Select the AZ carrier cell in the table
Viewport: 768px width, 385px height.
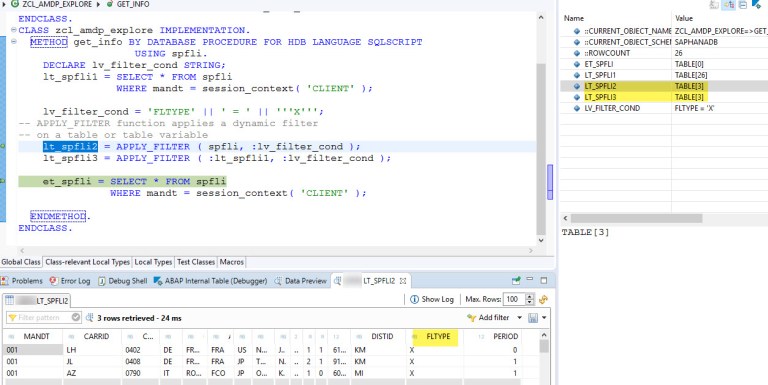point(93,373)
